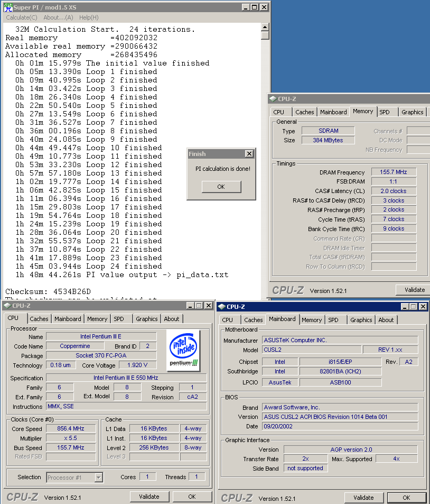
Task: Click Validate in the Mainboard CPU-Z window
Action: click(x=363, y=498)
